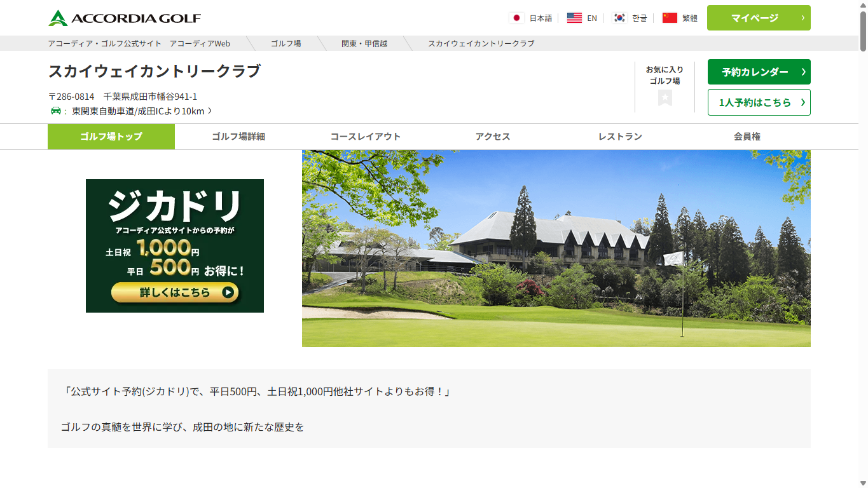Switch language to EN
This screenshot has height=488, width=868.
click(592, 18)
